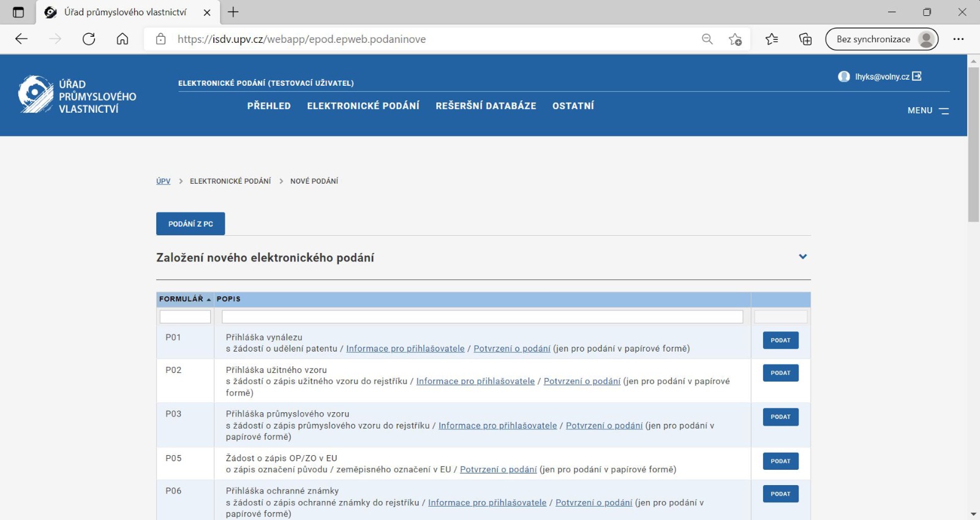980x520 pixels.
Task: Open the browser Collections icon
Action: pos(805,39)
